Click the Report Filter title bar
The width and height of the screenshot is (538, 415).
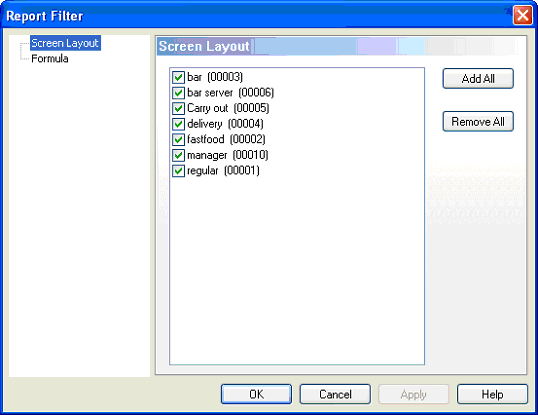coord(257,15)
